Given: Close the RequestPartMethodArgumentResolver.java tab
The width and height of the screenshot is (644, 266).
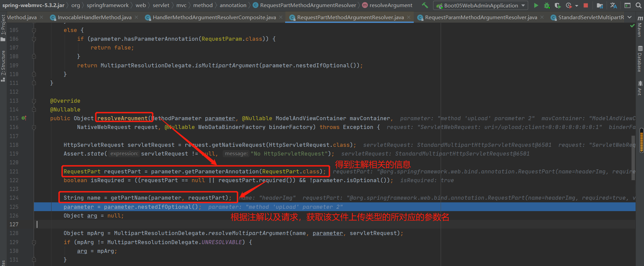Looking at the screenshot, I should 409,17.
